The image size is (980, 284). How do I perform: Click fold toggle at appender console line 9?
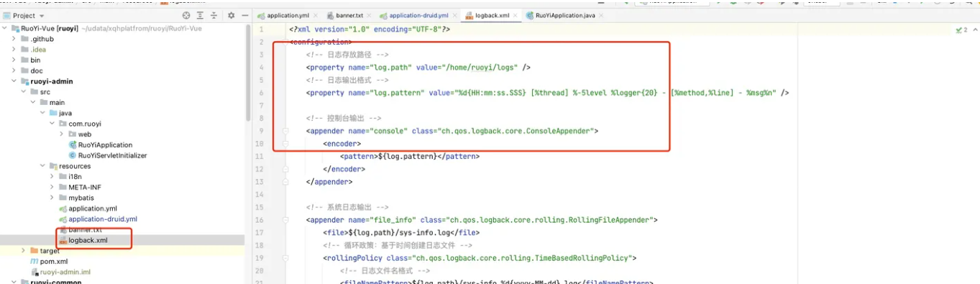point(285,131)
